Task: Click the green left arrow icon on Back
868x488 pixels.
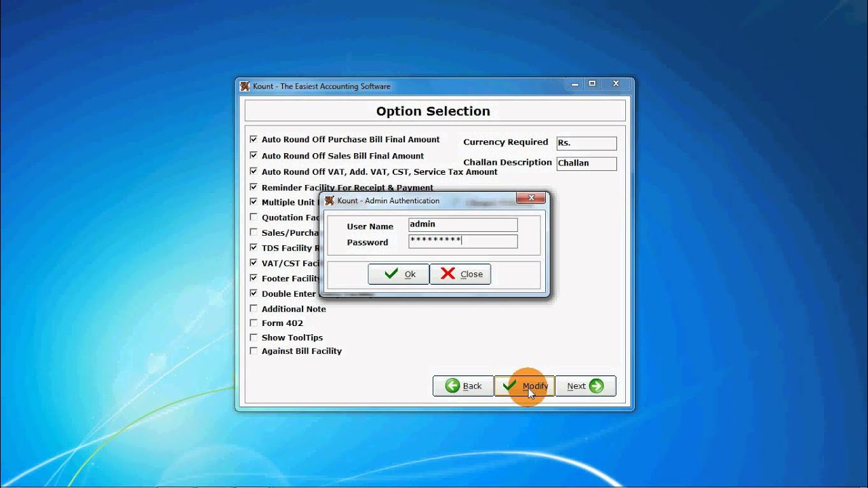Action: [452, 386]
